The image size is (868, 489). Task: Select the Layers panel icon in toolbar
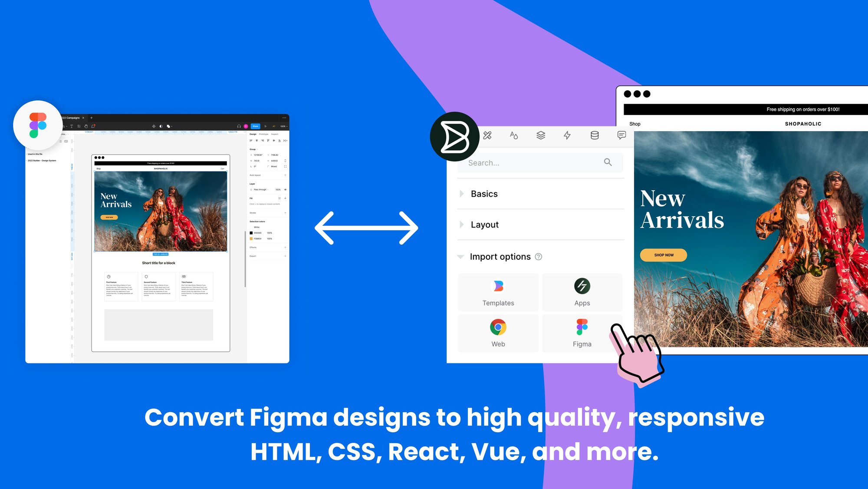pyautogui.click(x=540, y=135)
